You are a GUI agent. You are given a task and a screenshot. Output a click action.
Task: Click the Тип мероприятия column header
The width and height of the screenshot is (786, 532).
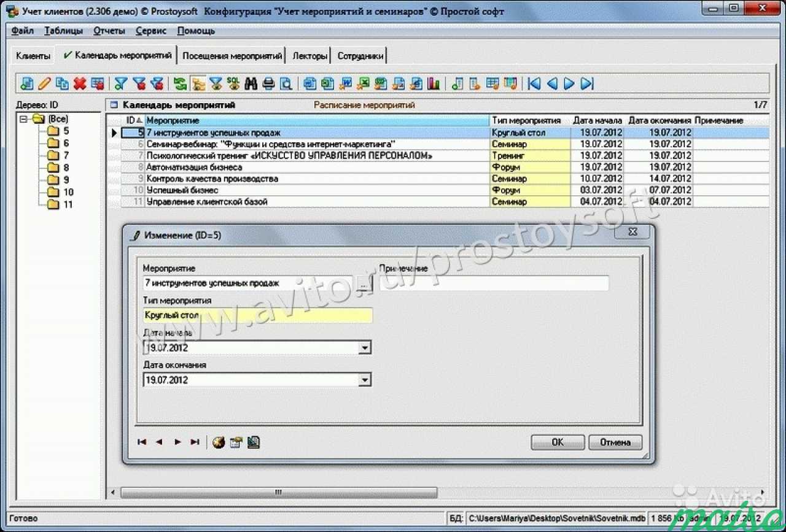pos(530,120)
